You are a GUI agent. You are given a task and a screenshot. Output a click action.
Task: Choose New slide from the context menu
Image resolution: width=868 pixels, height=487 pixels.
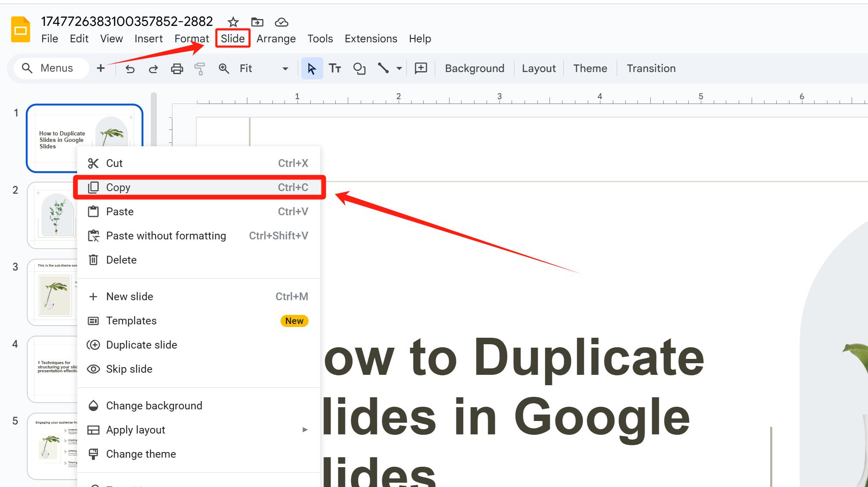(x=199, y=297)
